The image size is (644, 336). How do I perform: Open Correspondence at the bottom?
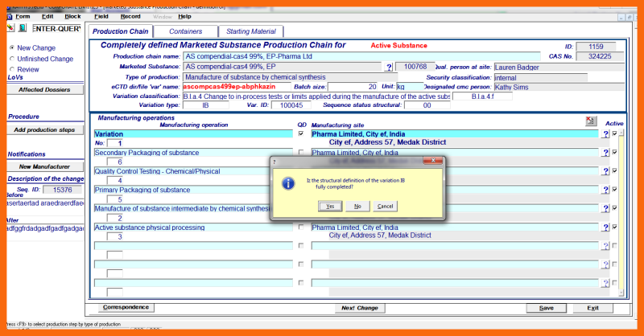tap(126, 307)
